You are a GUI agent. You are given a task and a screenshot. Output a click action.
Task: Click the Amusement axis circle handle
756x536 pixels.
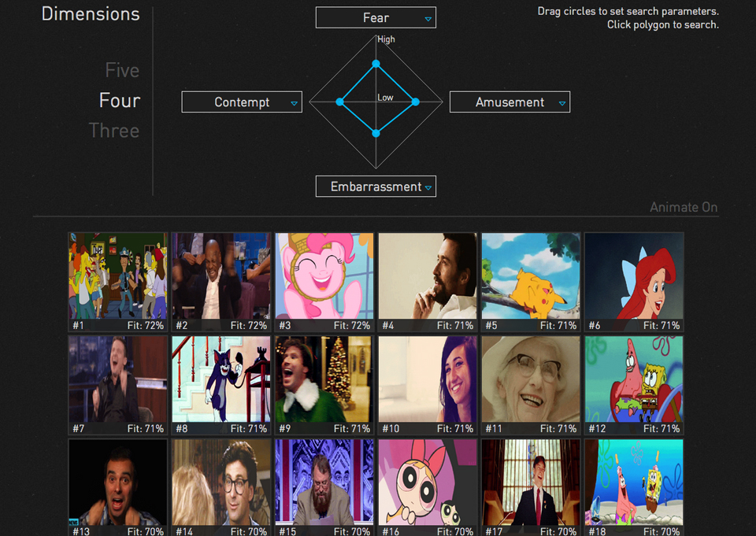click(416, 102)
